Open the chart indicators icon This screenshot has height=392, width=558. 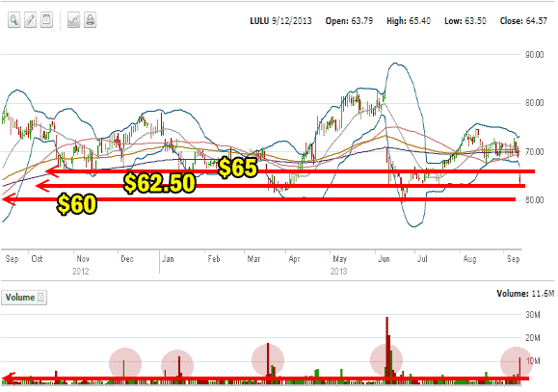pyautogui.click(x=73, y=20)
